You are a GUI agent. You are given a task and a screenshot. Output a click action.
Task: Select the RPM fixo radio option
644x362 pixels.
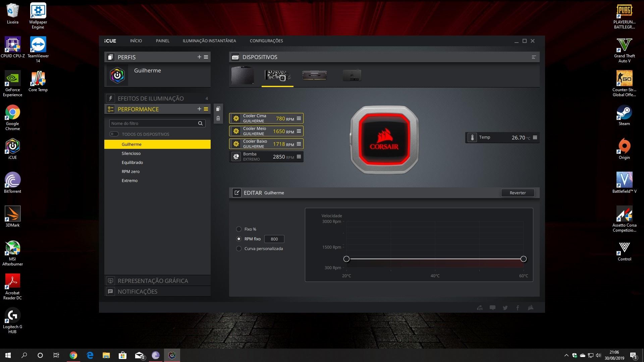(239, 239)
